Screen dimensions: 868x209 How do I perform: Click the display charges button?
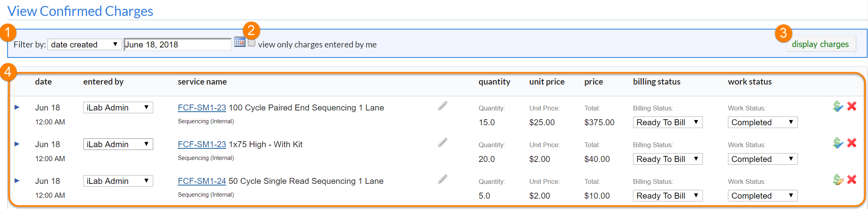pos(820,44)
